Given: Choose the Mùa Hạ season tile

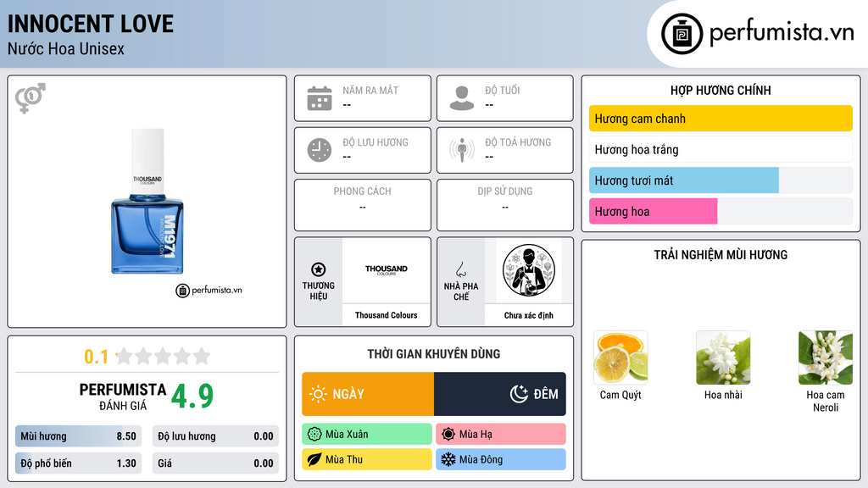Looking at the screenshot, I should [501, 435].
